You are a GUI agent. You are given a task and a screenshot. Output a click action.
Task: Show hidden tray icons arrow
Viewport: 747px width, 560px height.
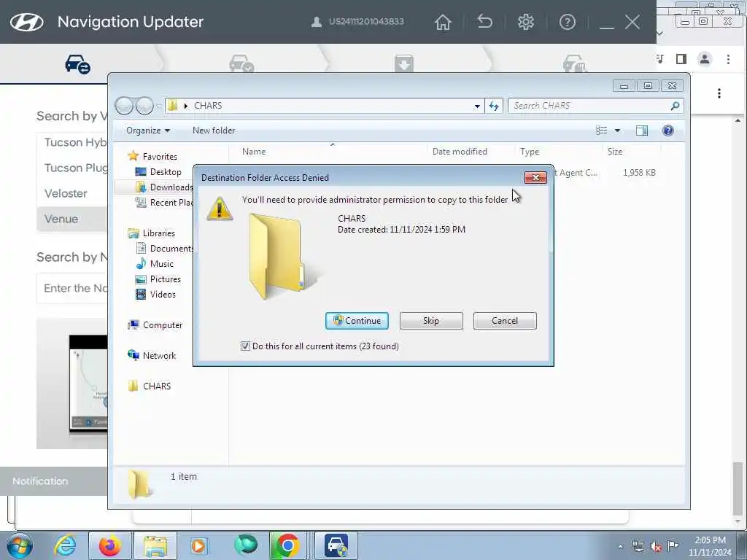pyautogui.click(x=620, y=547)
